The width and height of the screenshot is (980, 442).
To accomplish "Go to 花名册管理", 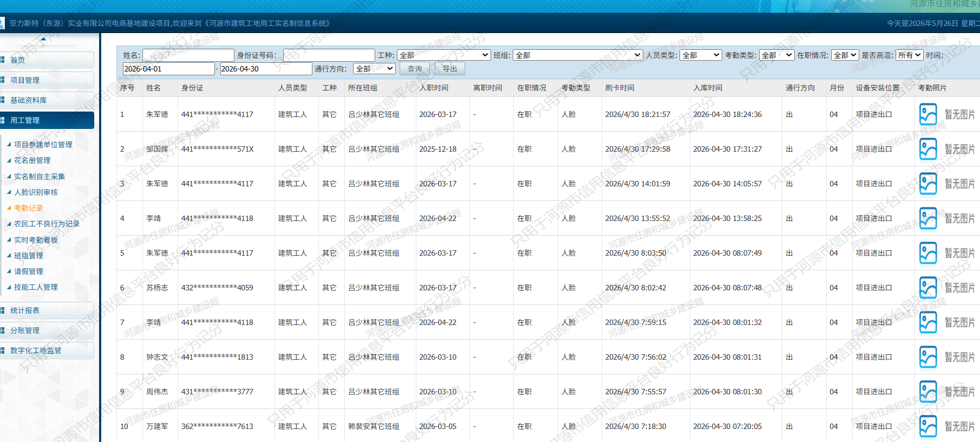I will [x=32, y=160].
